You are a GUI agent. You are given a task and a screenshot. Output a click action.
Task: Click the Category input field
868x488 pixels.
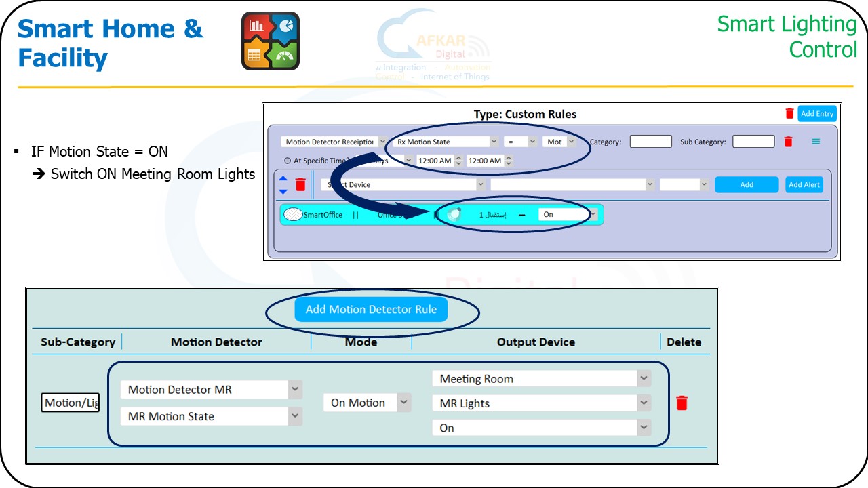650,142
